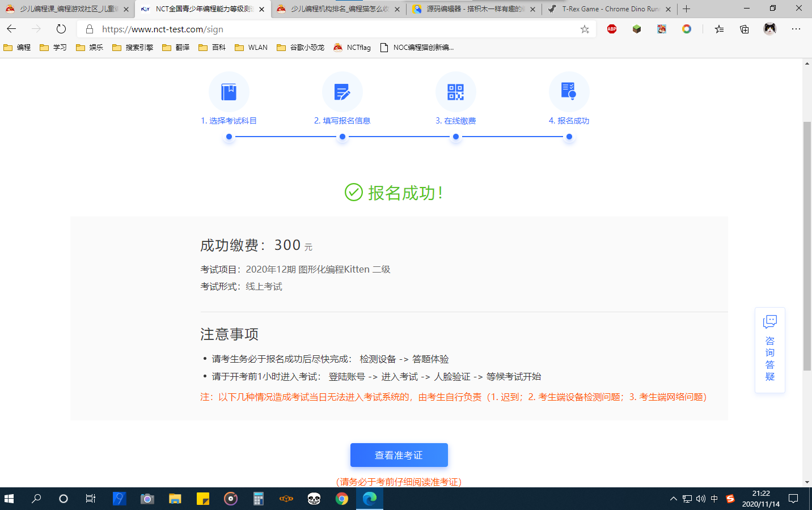Open the NCTflag bookmark
The width and height of the screenshot is (812, 510).
click(x=352, y=48)
